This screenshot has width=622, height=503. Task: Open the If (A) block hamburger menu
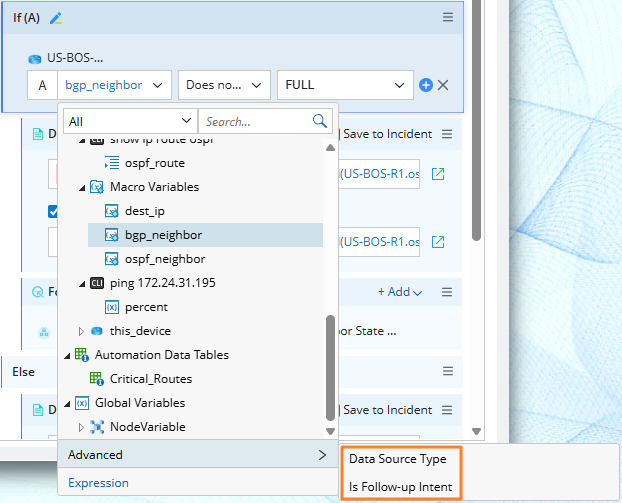[x=448, y=17]
